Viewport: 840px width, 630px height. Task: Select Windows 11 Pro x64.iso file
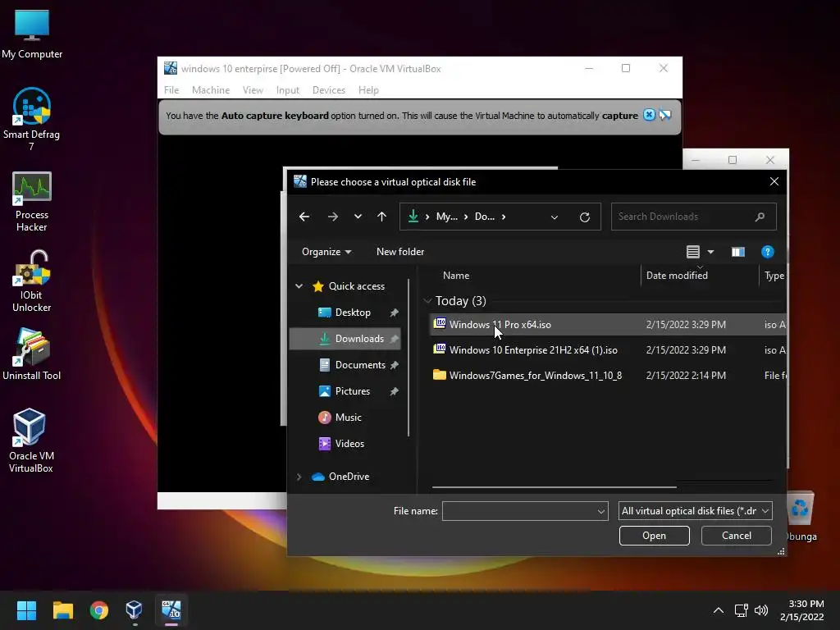coord(608,325)
